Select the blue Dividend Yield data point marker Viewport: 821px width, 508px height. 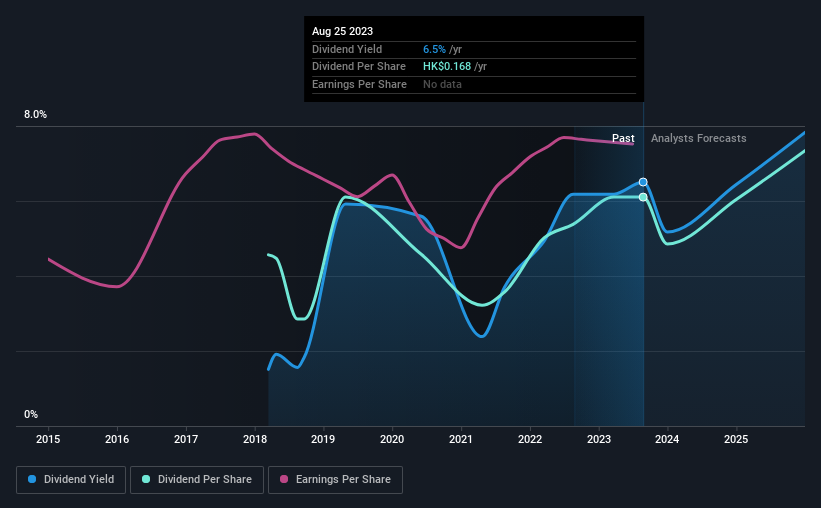[x=643, y=182]
